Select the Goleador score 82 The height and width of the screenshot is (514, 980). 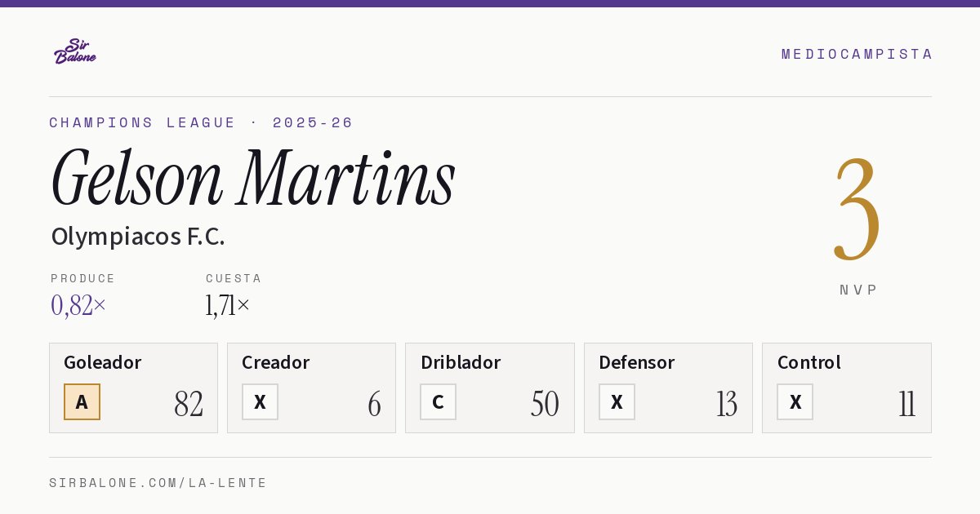pos(189,404)
